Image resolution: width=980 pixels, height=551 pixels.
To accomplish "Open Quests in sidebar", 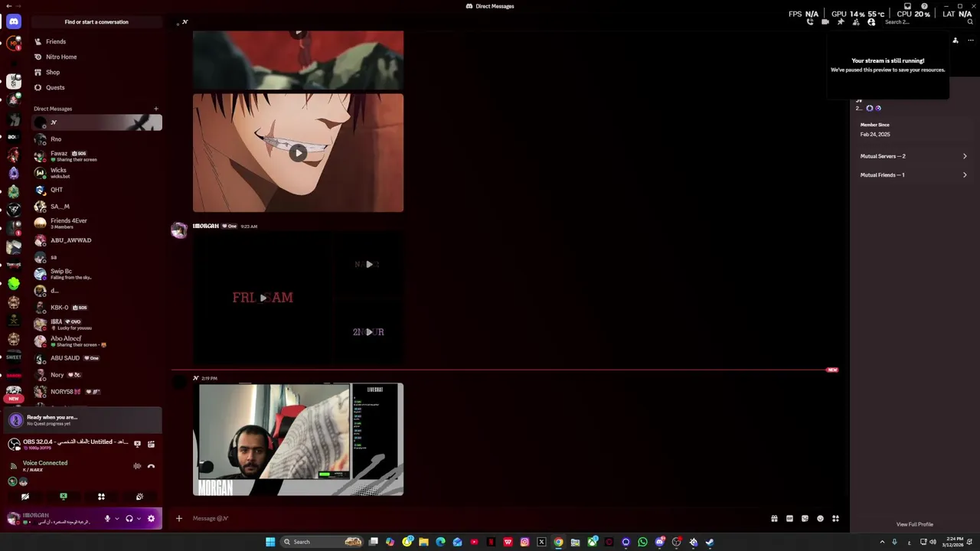I will pyautogui.click(x=96, y=87).
